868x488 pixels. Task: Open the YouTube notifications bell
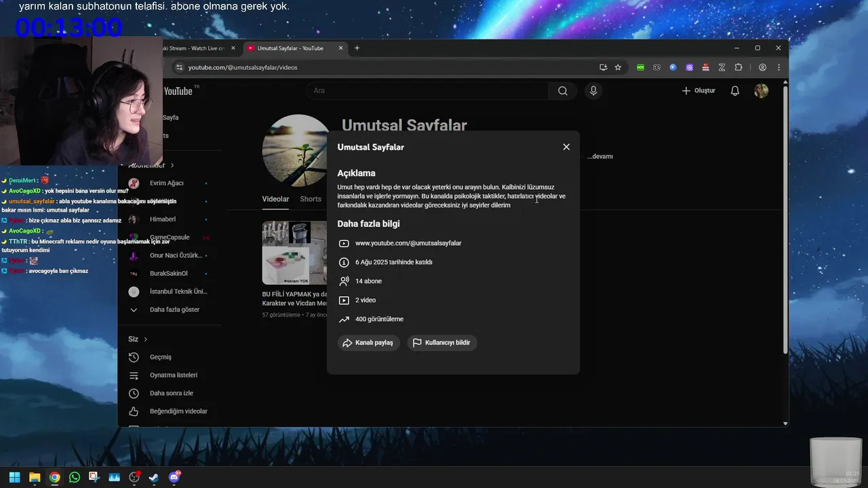[x=735, y=91]
